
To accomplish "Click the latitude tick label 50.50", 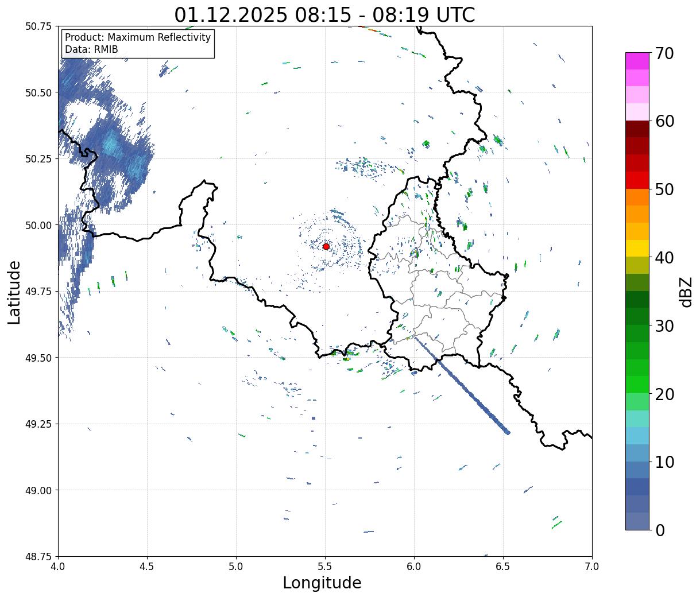I will coord(38,92).
